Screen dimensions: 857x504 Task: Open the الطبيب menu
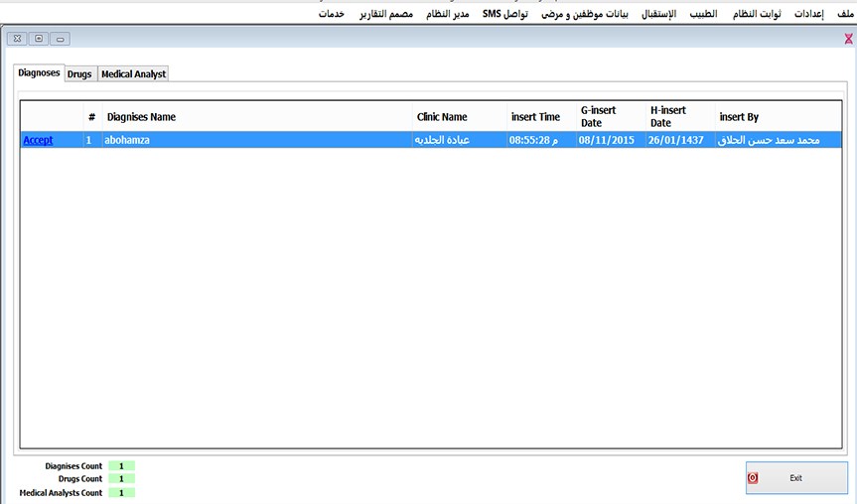(x=703, y=15)
